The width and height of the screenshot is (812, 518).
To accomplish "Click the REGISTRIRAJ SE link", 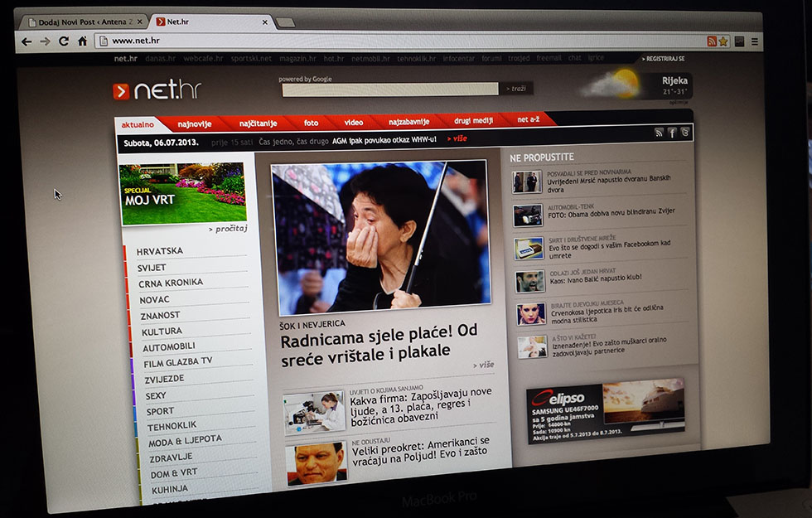I will pyautogui.click(x=665, y=59).
